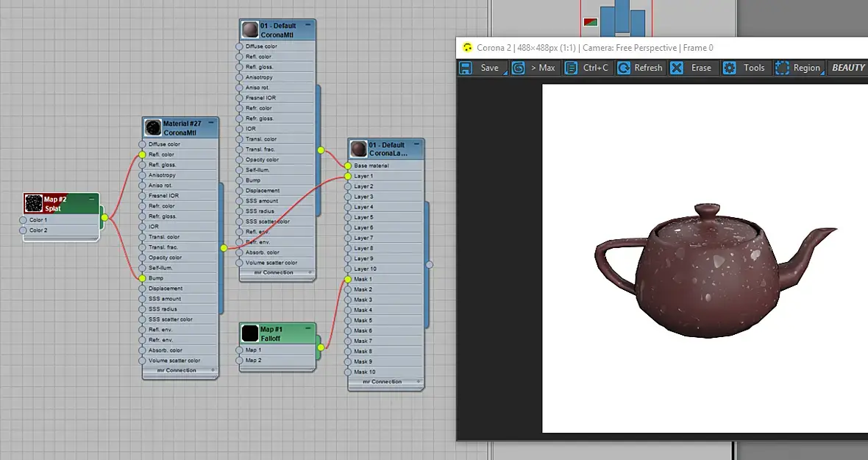Screen dimensions: 868x460
Task: Click the CoronaLayered node output socket
Action: coord(430,265)
